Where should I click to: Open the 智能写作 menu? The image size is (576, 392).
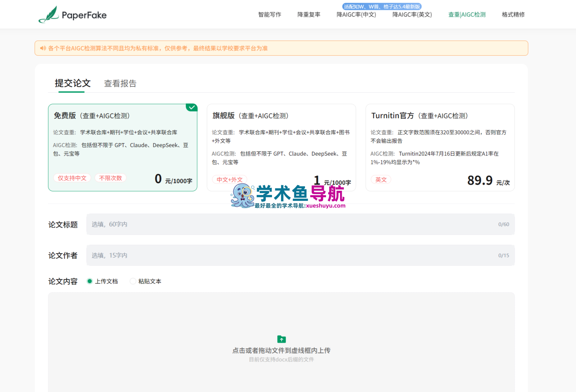click(270, 14)
